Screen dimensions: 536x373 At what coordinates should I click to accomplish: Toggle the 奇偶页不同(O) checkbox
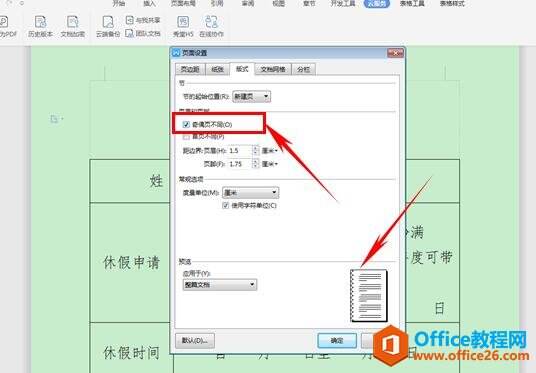[186, 124]
